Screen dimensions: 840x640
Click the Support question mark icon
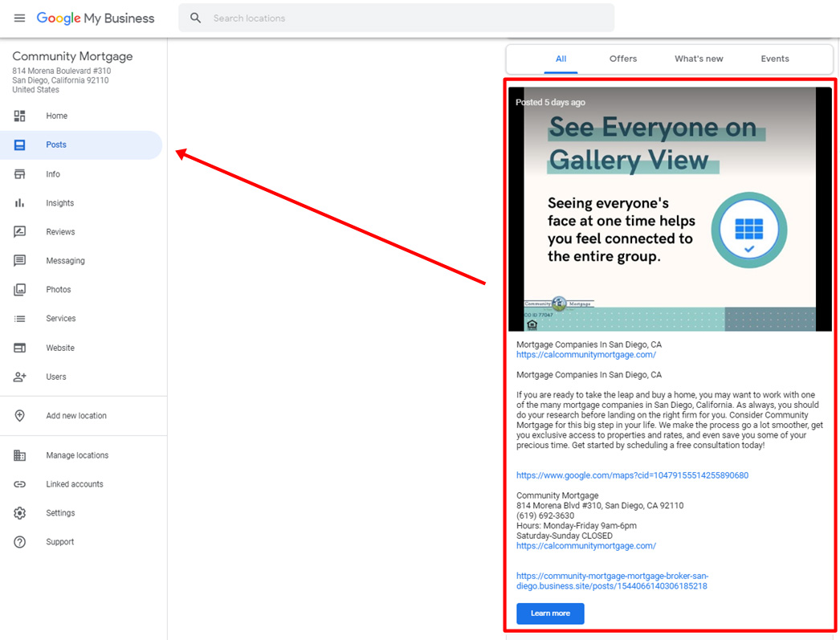(20, 542)
